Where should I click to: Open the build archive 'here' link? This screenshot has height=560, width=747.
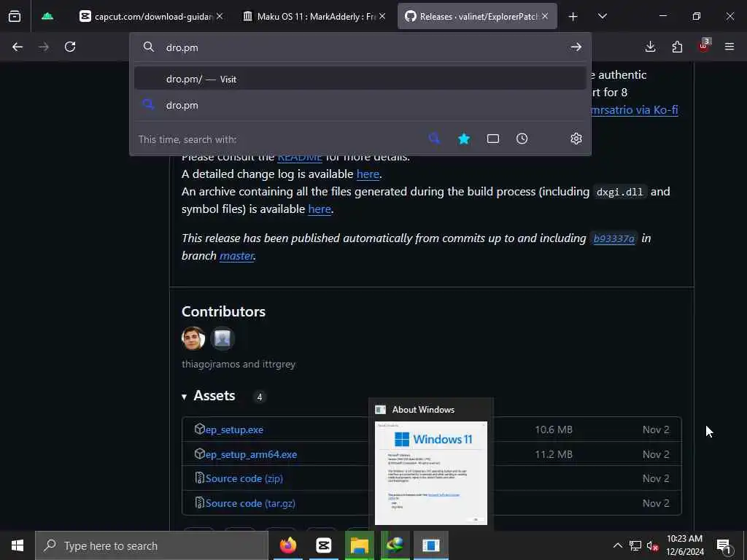click(x=320, y=209)
